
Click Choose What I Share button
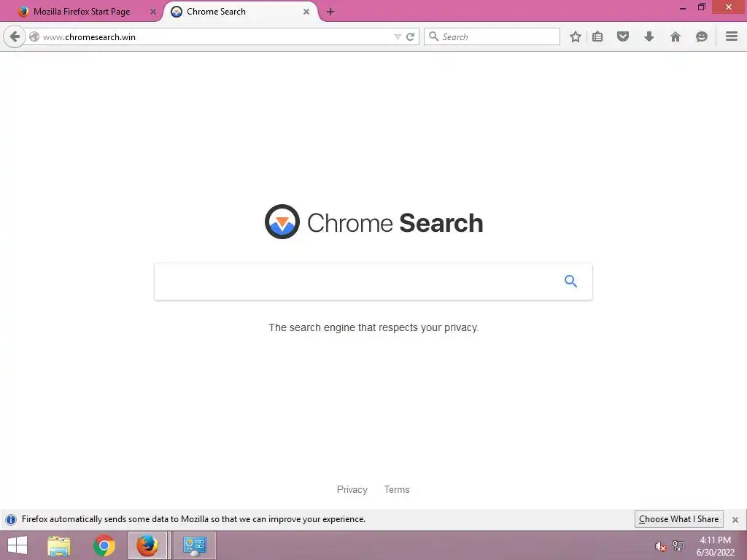click(679, 519)
